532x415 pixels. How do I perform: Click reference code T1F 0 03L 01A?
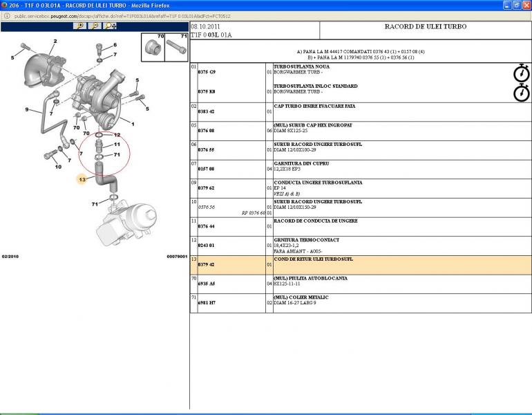(x=211, y=35)
